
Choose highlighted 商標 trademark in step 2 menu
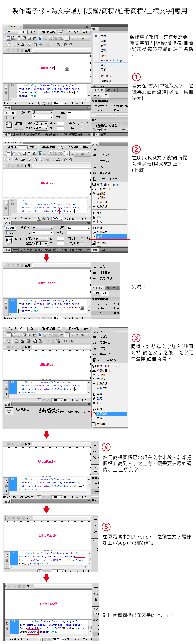110,236
